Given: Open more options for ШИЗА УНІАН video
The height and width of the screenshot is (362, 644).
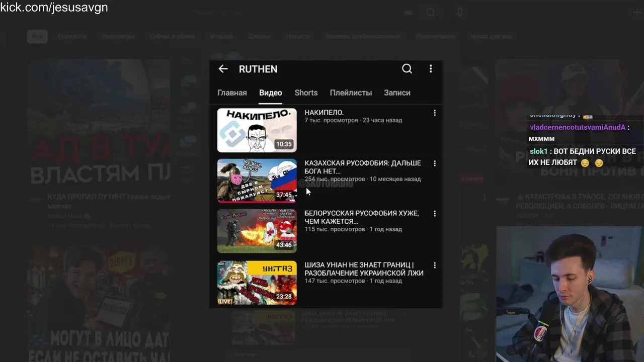Looking at the screenshot, I should pos(435,265).
